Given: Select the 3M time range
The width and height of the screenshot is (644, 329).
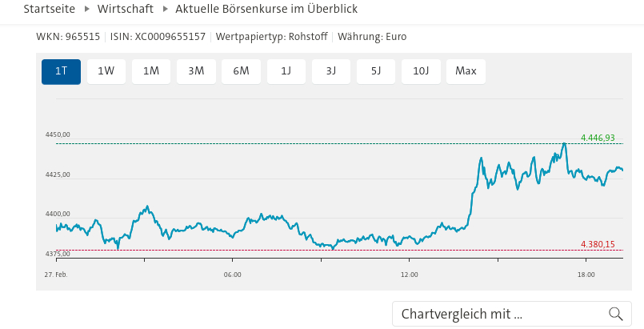Looking at the screenshot, I should [196, 71].
